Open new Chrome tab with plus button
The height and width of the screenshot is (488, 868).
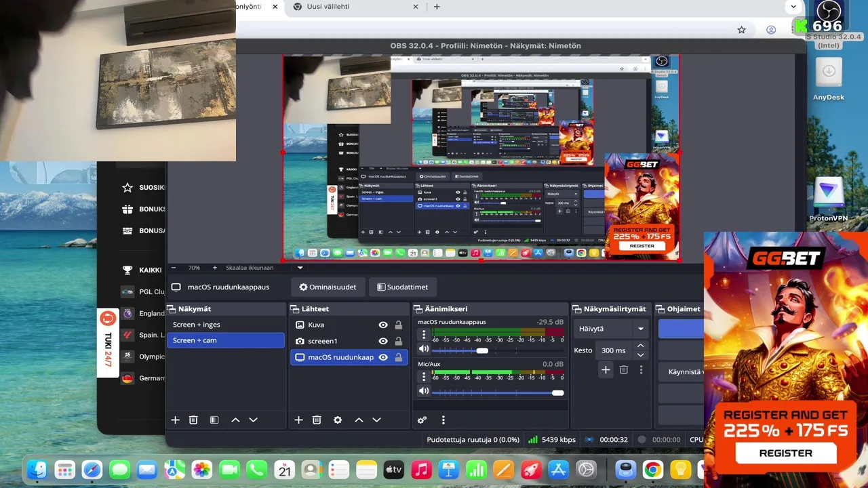tap(437, 7)
